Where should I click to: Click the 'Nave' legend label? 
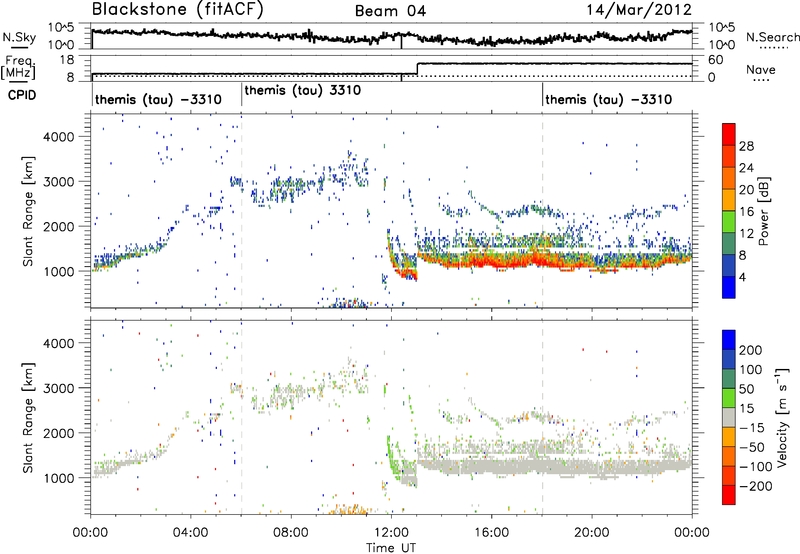[760, 69]
